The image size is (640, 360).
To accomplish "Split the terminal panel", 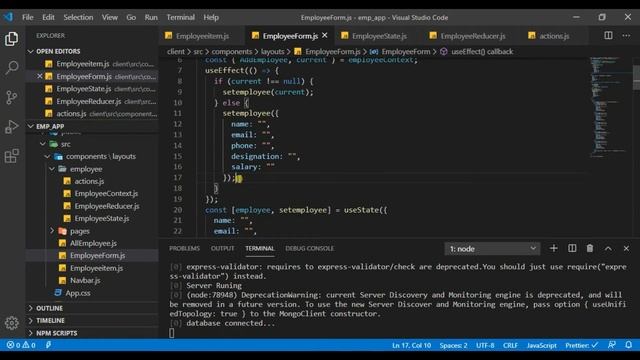I will (572, 248).
